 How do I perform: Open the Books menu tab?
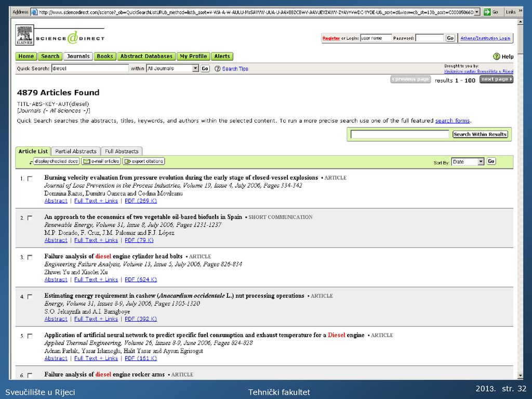click(105, 56)
